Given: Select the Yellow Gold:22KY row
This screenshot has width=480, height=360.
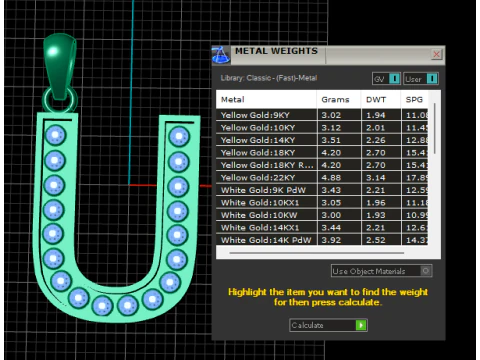Looking at the screenshot, I should pos(322,178).
